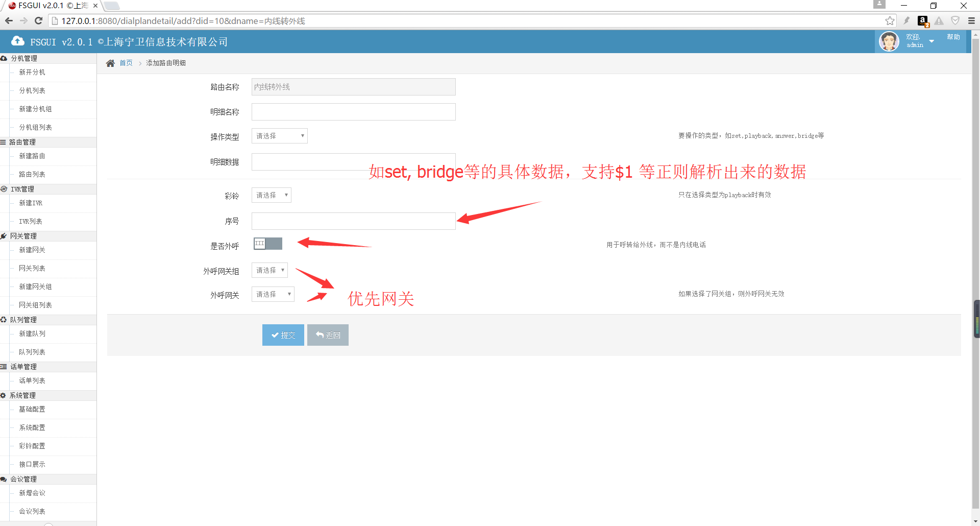Click the 返回 back button
Viewport: 980px width, 526px height.
[x=328, y=335]
